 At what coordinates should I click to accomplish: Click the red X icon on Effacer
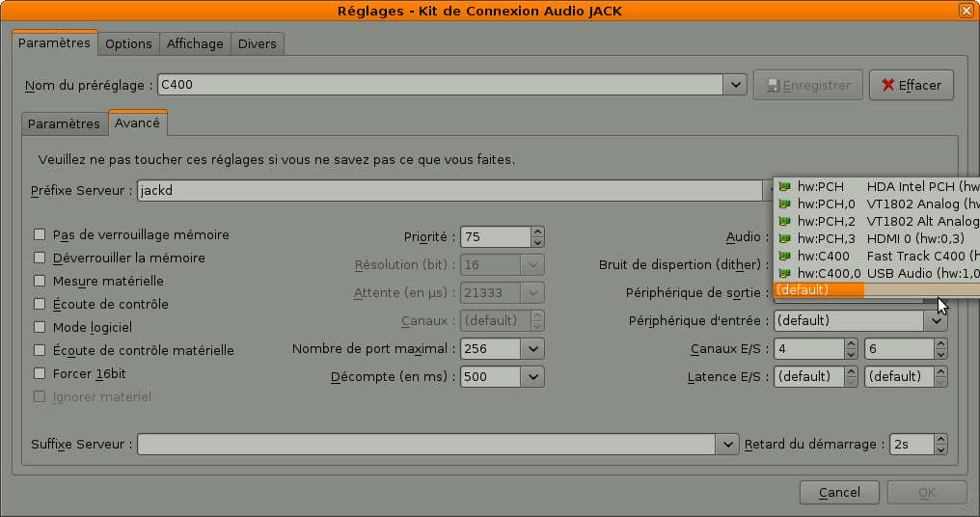pos(887,85)
